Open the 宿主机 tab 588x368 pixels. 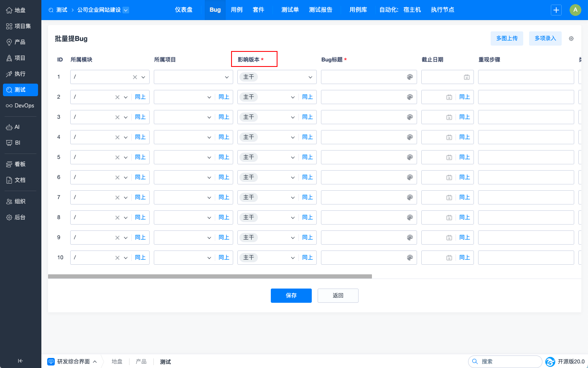point(412,10)
